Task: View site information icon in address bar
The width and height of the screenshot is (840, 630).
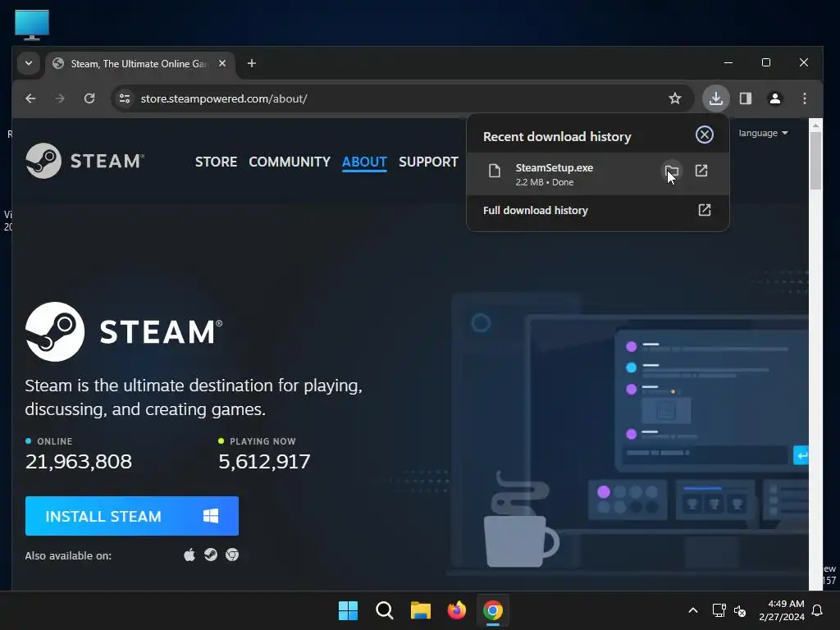Action: 125,98
